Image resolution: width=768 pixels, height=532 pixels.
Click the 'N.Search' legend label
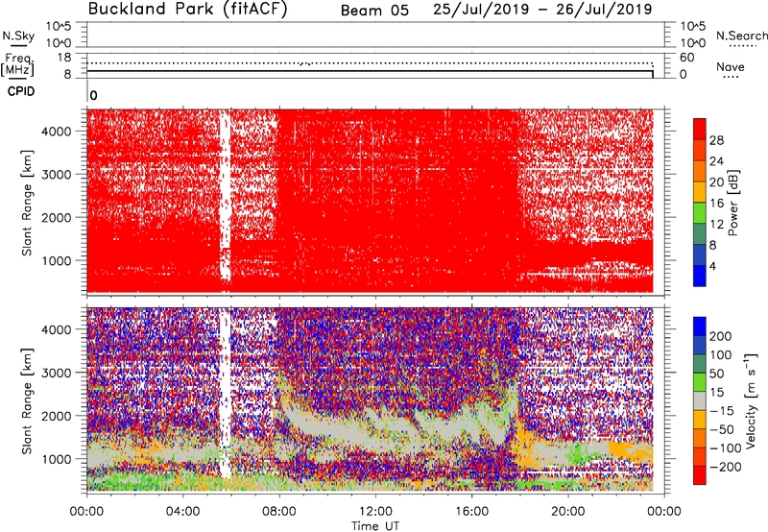[x=741, y=36]
